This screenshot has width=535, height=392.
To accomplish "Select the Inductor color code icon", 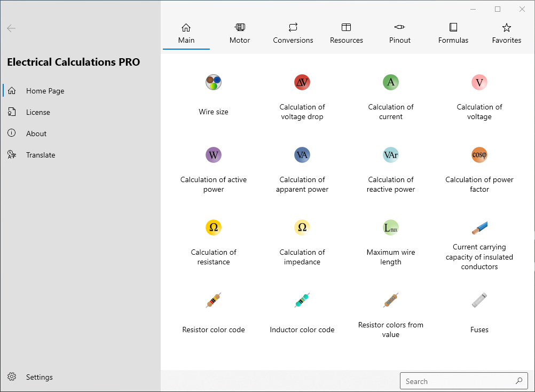I will tap(302, 300).
